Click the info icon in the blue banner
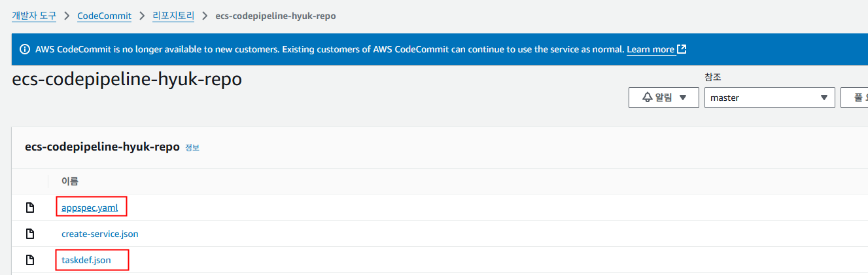This screenshot has width=868, height=275. 25,49
